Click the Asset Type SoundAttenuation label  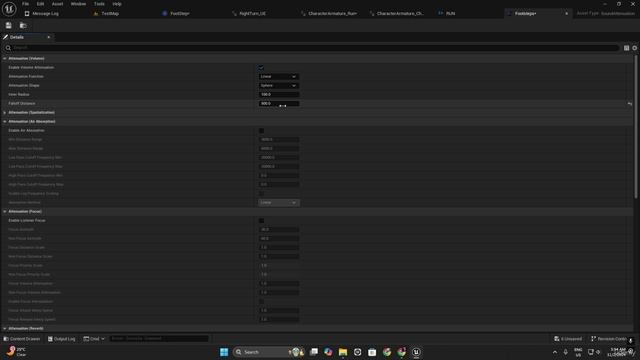point(605,13)
